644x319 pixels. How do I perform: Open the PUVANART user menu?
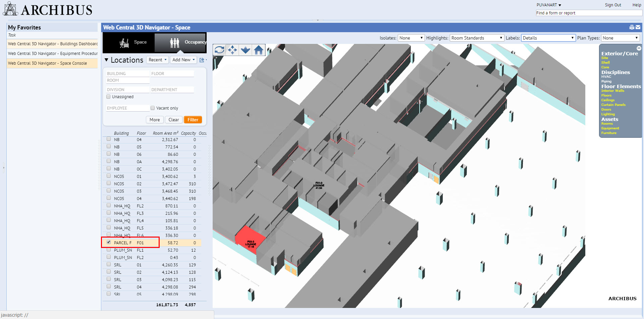pos(549,5)
